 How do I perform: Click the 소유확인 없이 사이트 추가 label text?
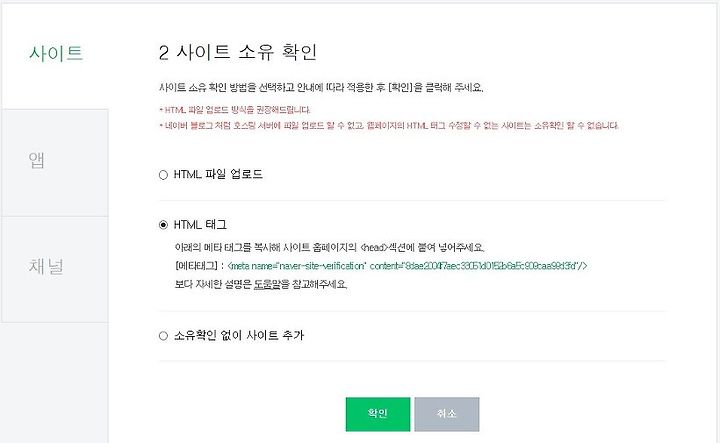(x=239, y=336)
